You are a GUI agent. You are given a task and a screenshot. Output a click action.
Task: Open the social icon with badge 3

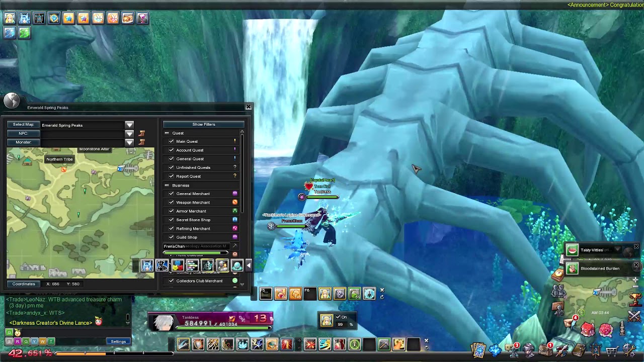click(x=512, y=349)
